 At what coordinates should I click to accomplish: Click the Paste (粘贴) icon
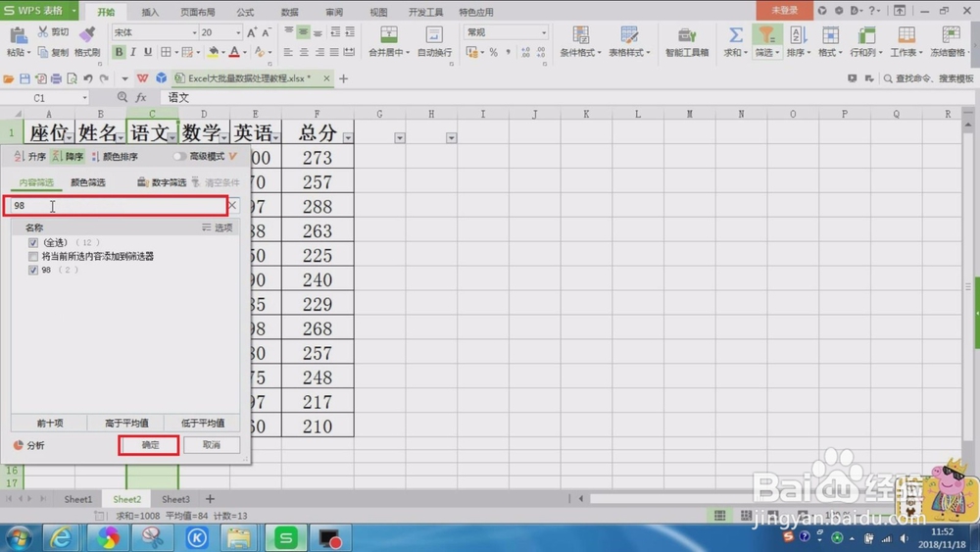pyautogui.click(x=18, y=35)
